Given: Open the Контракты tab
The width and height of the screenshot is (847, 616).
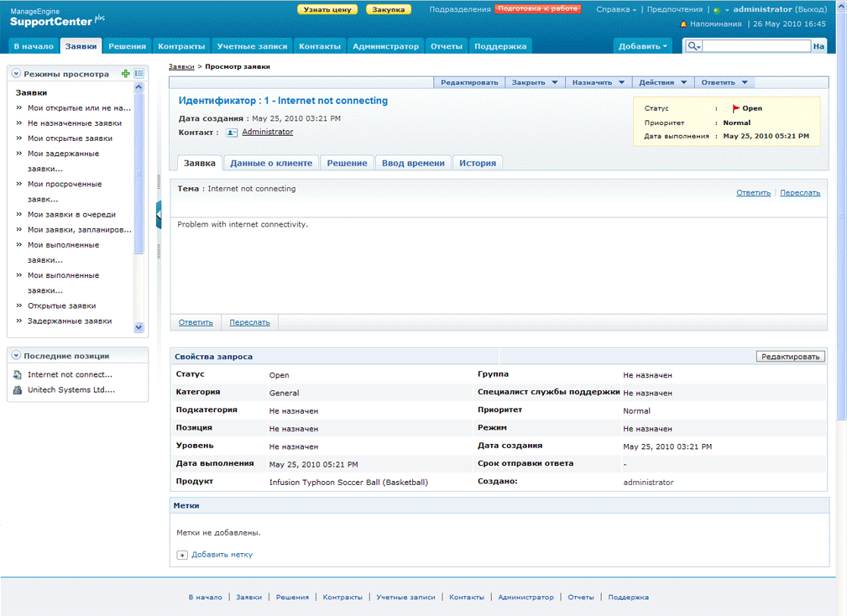Looking at the screenshot, I should click(181, 46).
